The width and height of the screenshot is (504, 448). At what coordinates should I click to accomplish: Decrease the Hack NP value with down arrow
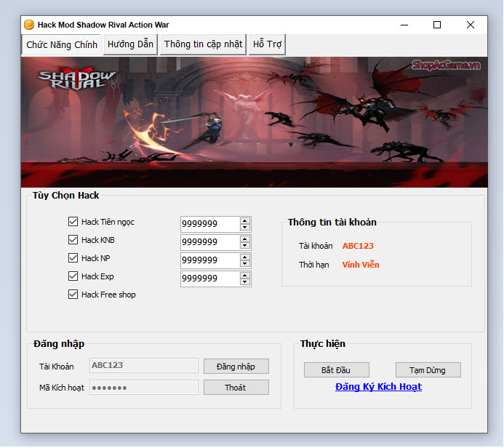click(245, 263)
